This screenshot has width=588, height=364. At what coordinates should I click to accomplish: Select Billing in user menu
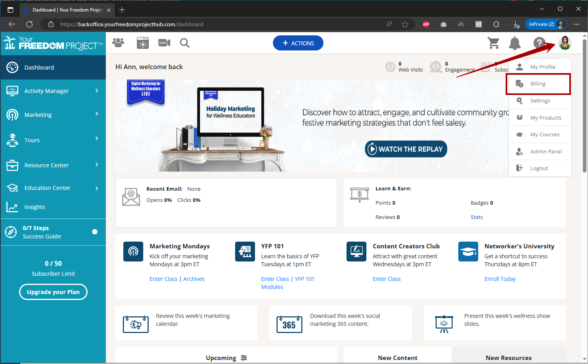[538, 84]
